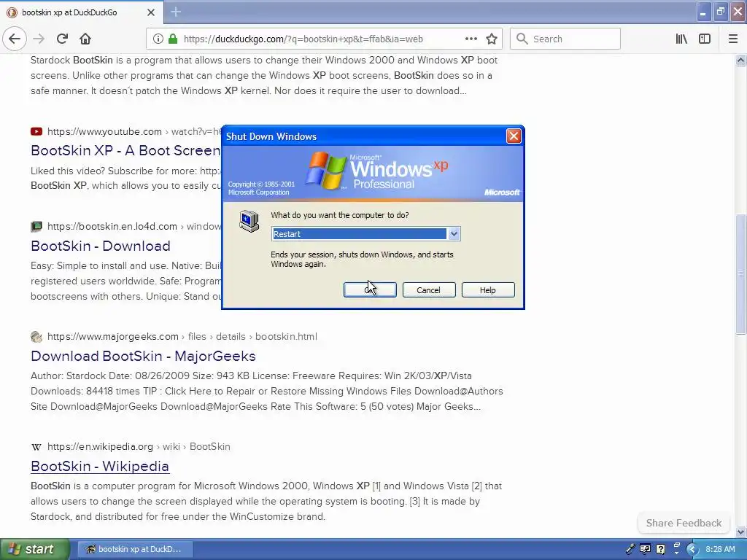Click bootskin xp at DuckD... taskbar button
747x560 pixels.
coord(135,549)
